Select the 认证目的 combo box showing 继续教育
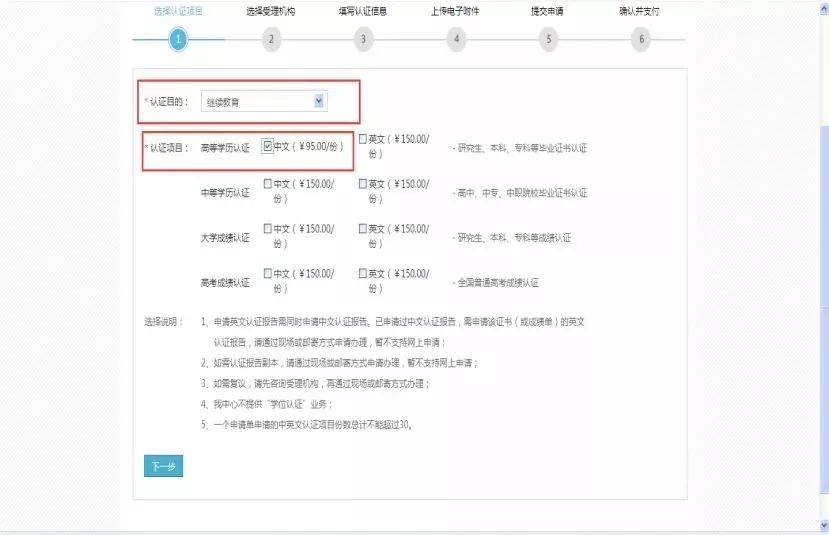Screen dimensions: 829x535 coord(264,102)
